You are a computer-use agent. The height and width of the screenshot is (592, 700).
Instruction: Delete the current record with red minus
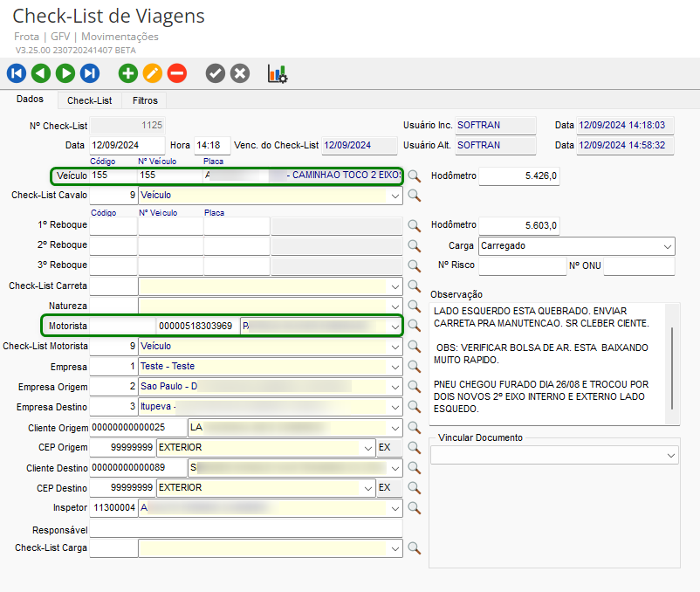[x=177, y=74]
